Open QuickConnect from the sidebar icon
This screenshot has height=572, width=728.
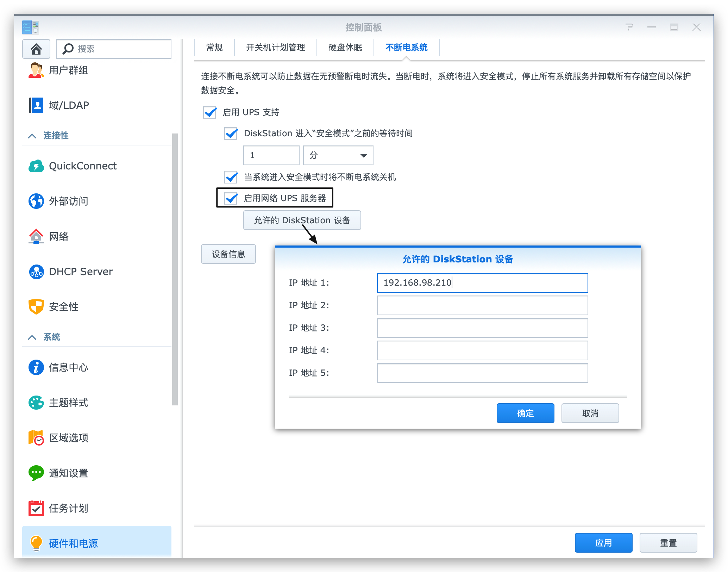[36, 166]
